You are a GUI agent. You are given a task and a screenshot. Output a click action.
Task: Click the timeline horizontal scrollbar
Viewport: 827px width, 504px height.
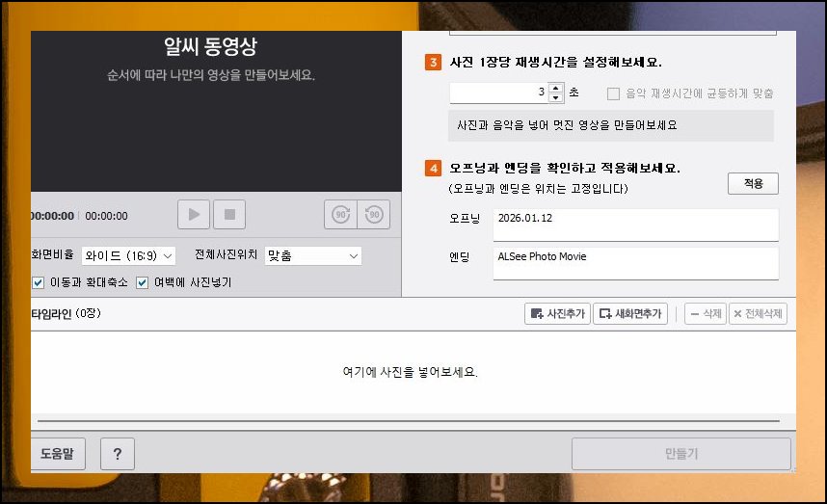point(409,421)
